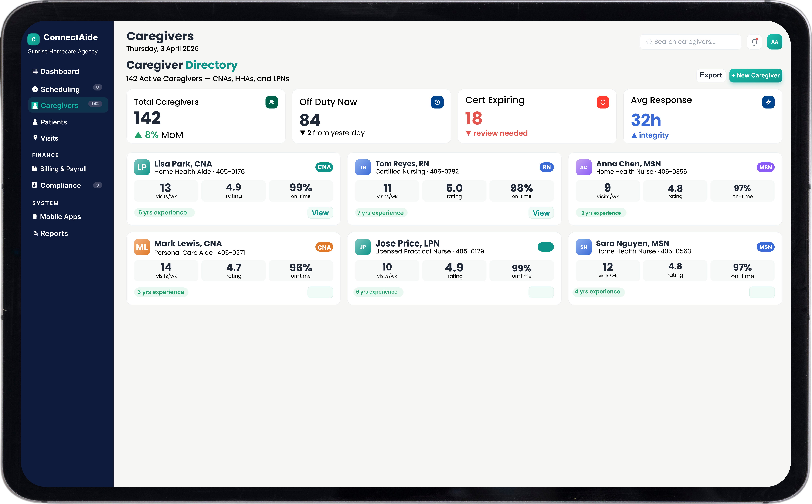Select Mark Lewis's ML avatar
The height and width of the screenshot is (504, 812).
(142, 247)
